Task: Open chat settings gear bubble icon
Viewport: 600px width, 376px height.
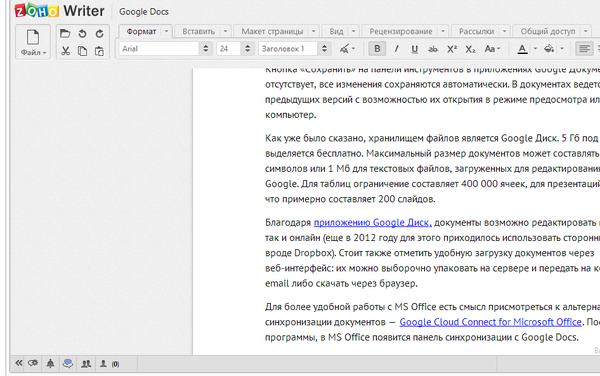Action: click(x=33, y=363)
